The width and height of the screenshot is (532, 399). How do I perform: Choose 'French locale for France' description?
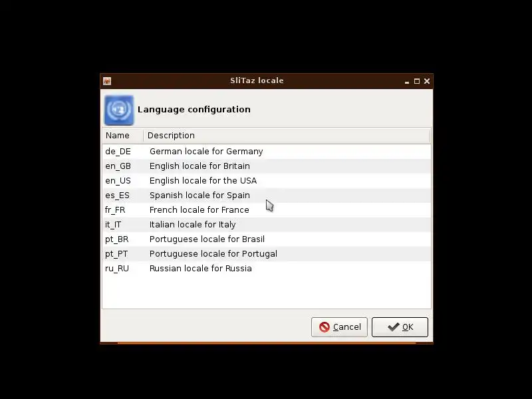coord(199,210)
